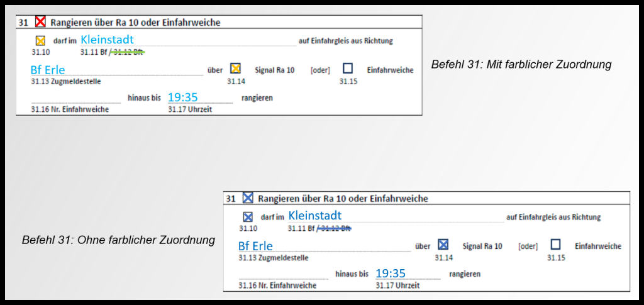Click caption 'Befehl 31: Mit farblicher Zuordnung'
Image resolution: width=644 pixels, height=305 pixels.
[x=521, y=65]
